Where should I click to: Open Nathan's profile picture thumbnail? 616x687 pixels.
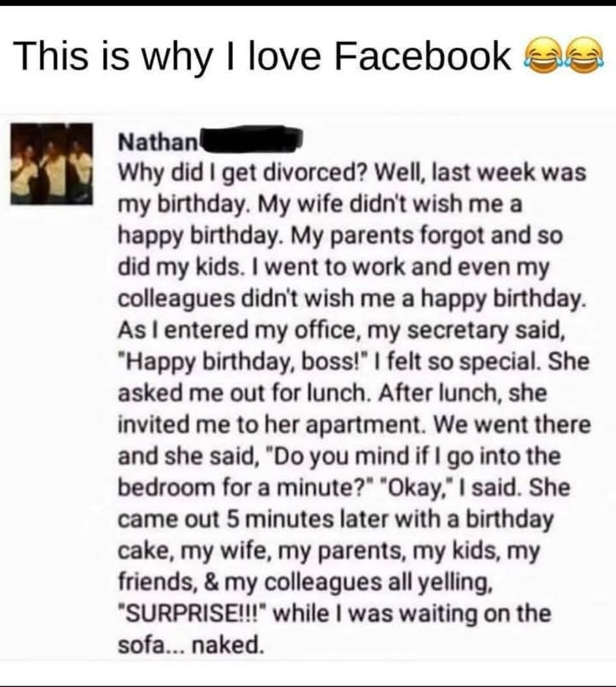point(51,163)
